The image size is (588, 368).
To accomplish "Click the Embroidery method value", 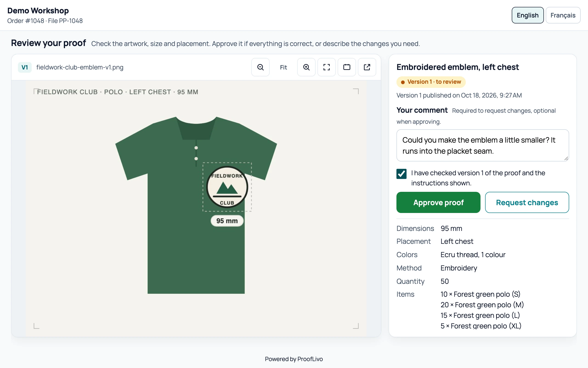I will 459,268.
